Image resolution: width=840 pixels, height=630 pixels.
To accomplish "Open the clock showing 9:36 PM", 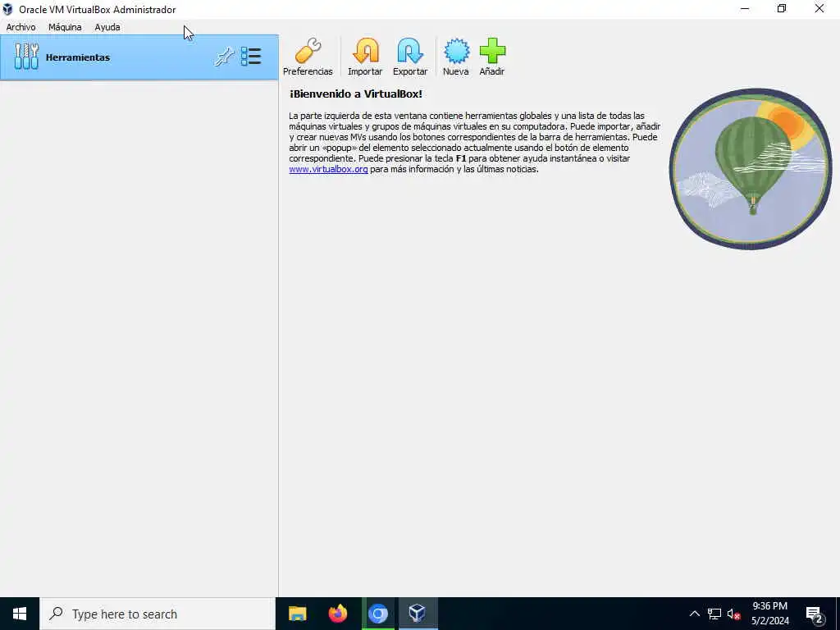I will tap(769, 614).
